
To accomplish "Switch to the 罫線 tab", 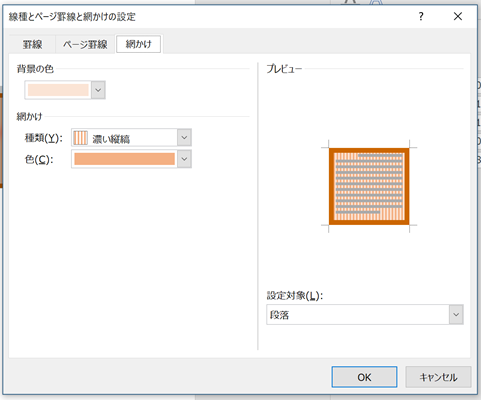I will (32, 44).
